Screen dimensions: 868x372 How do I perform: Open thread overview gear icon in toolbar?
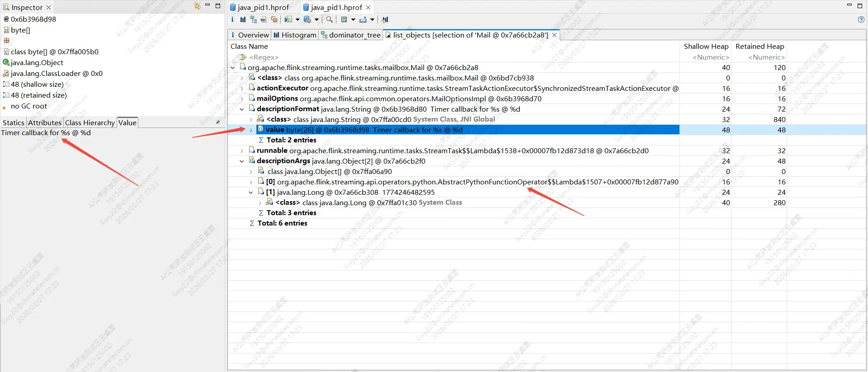tap(274, 19)
